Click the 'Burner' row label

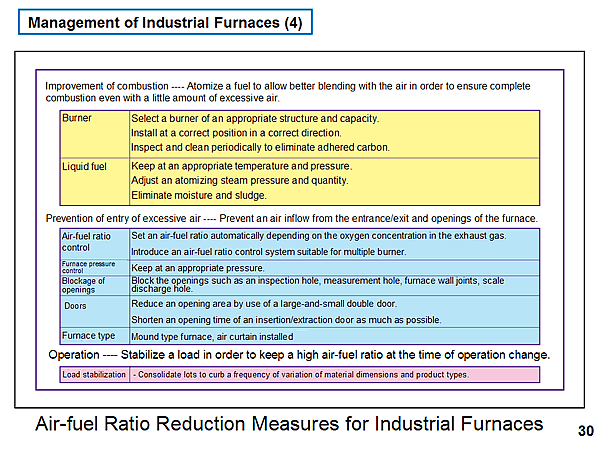pos(77,118)
